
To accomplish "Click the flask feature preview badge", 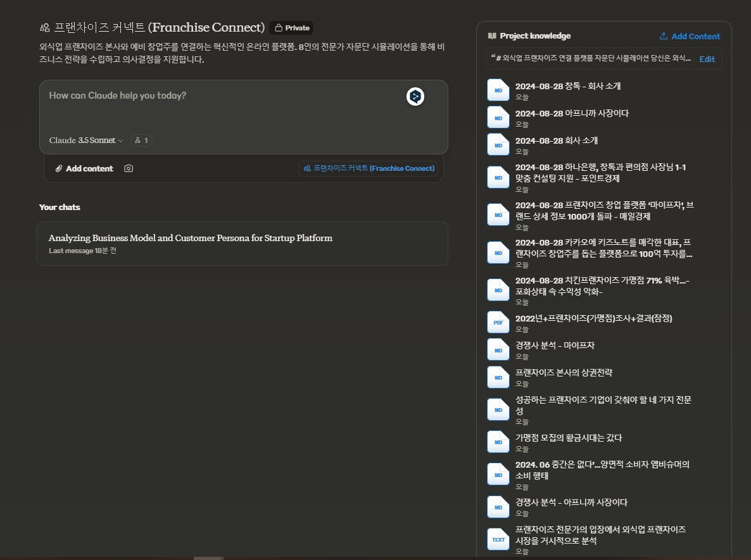I will point(141,140).
